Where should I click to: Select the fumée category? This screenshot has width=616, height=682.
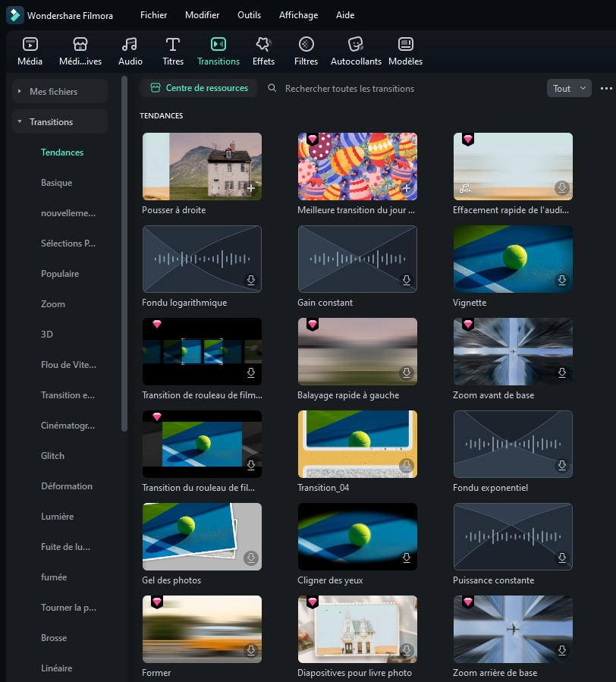[54, 577]
